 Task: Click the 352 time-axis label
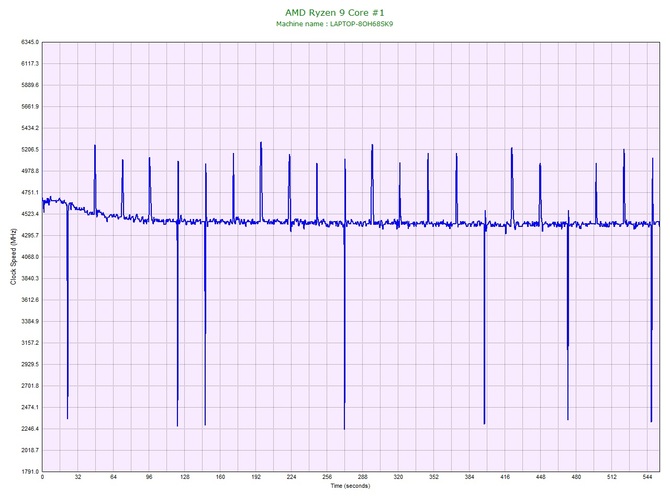coord(434,477)
